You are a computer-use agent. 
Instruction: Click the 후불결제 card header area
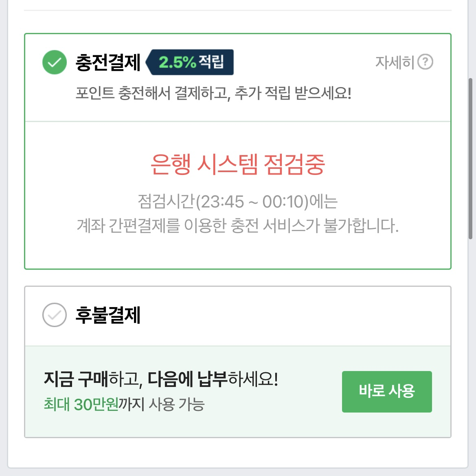(x=238, y=316)
